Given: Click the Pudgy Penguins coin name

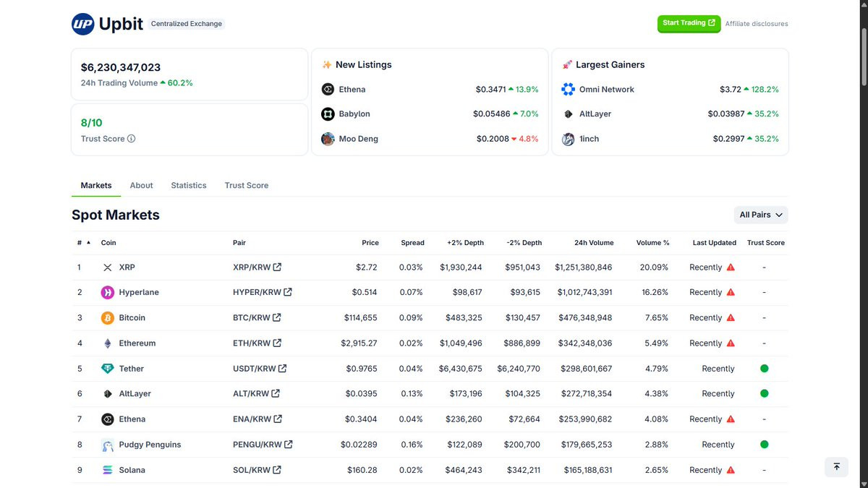Looking at the screenshot, I should (x=150, y=445).
